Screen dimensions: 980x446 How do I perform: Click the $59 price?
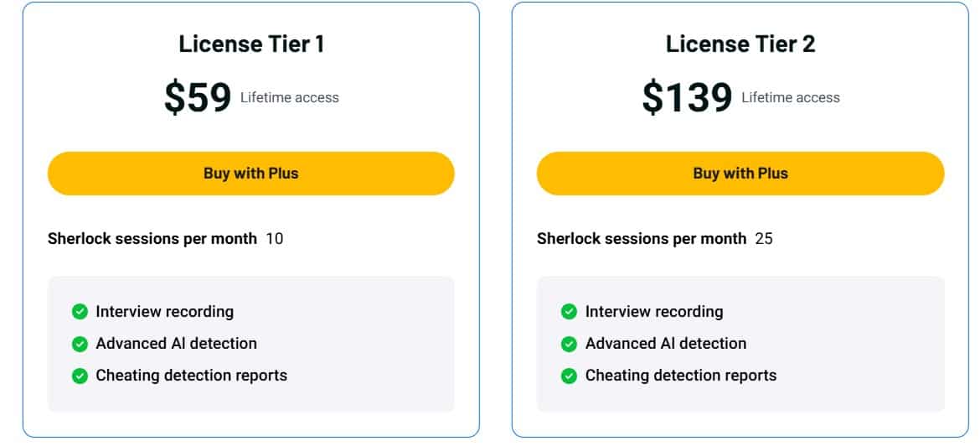(198, 97)
